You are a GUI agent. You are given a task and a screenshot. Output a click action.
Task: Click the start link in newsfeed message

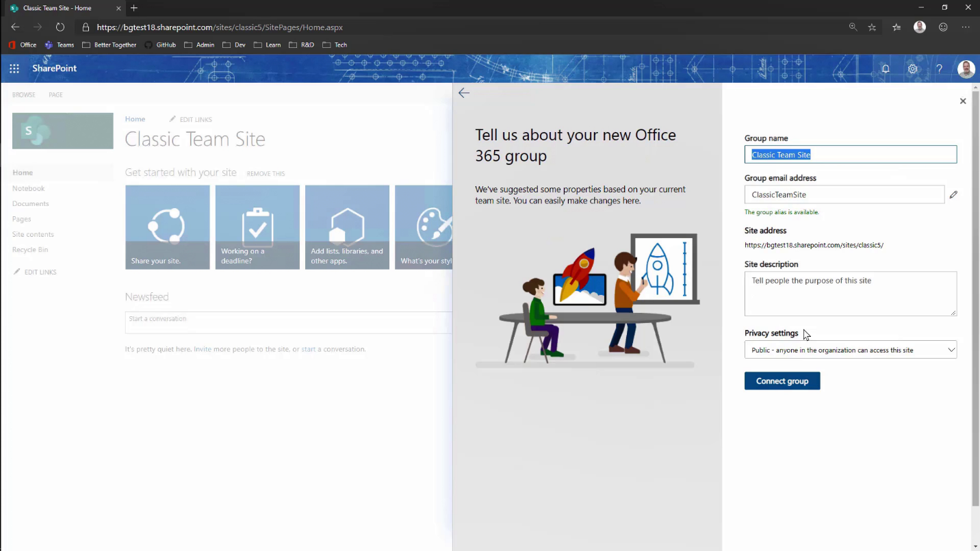click(x=309, y=349)
